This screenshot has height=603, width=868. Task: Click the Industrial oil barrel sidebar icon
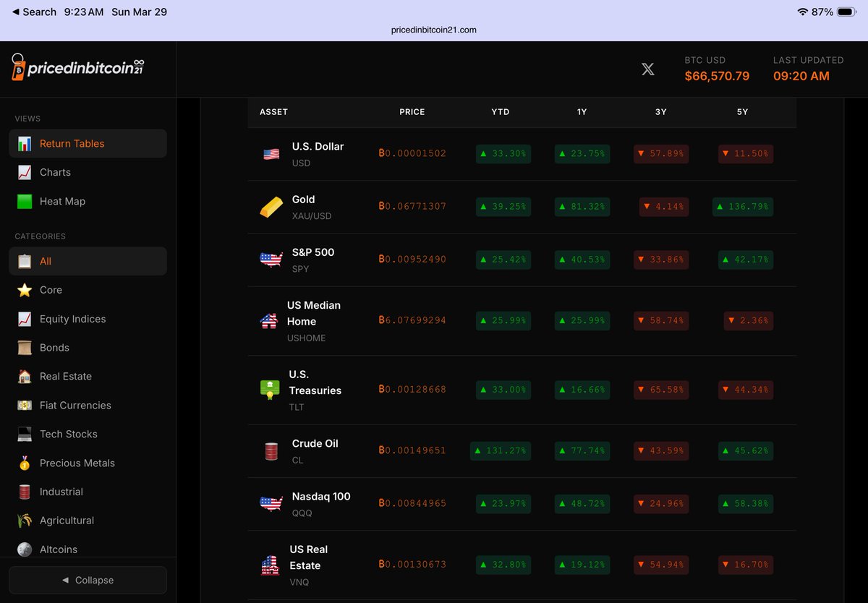click(25, 492)
